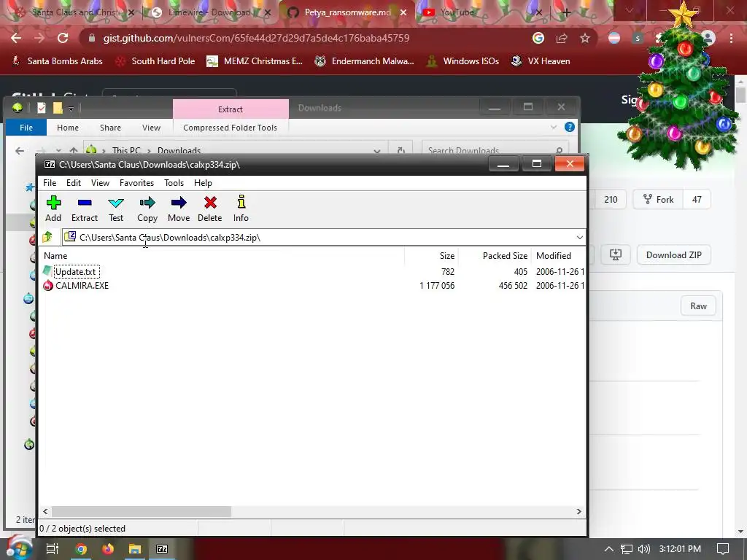Screen dimensions: 747x560
Task: Open Compressed Folder Tools tab in Explorer
Action: [x=230, y=128]
